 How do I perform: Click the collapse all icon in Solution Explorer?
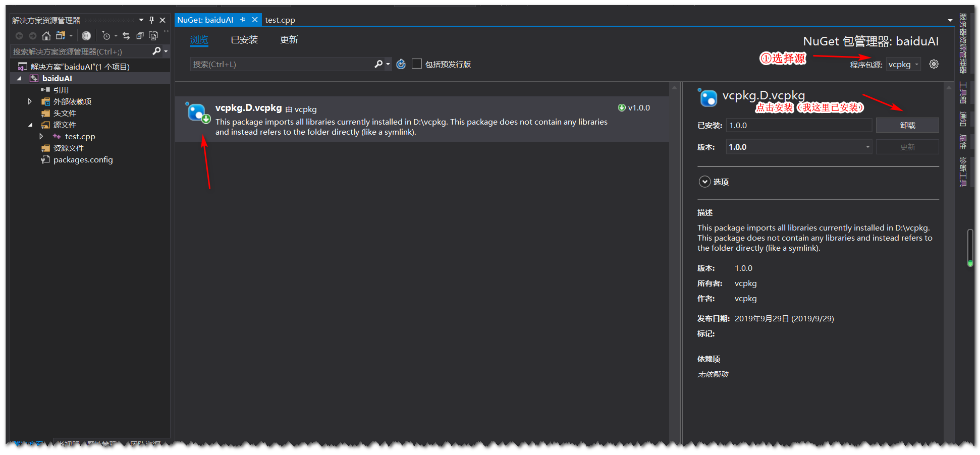[140, 36]
